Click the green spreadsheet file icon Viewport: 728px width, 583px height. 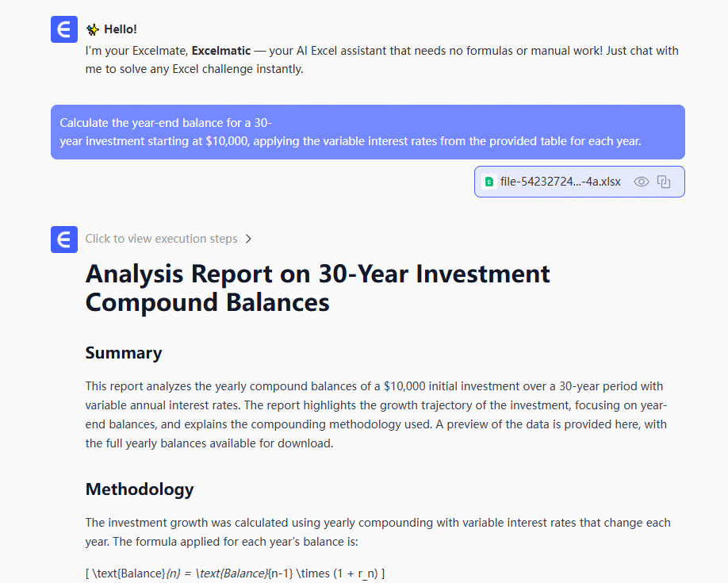pyautogui.click(x=489, y=182)
